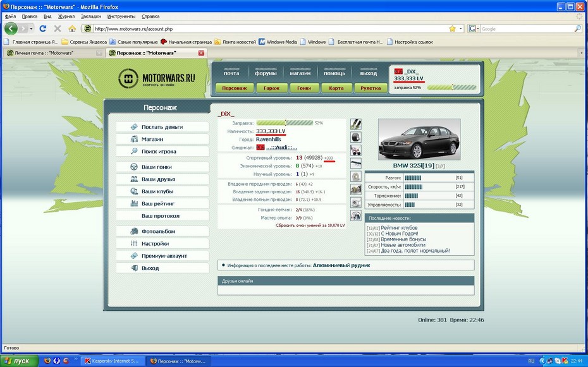Screen dimensions: 588x367
Task: Click the Firefox back arrow button
Action: [x=11, y=28]
